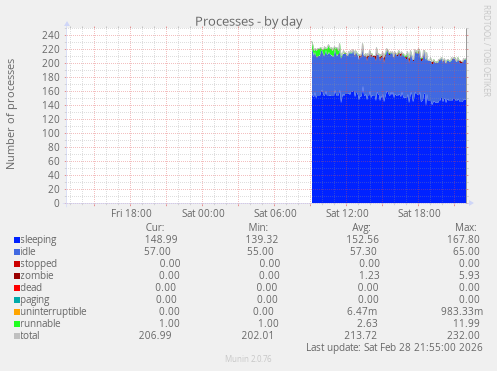497x371 pixels.
Task: Click the 'Number of processes' axis label
Action: [10, 114]
